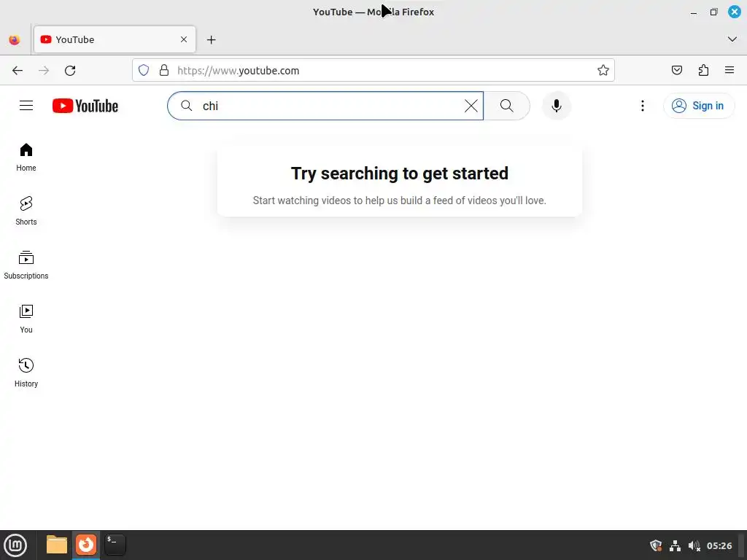Click the security shield tray icon

656,545
